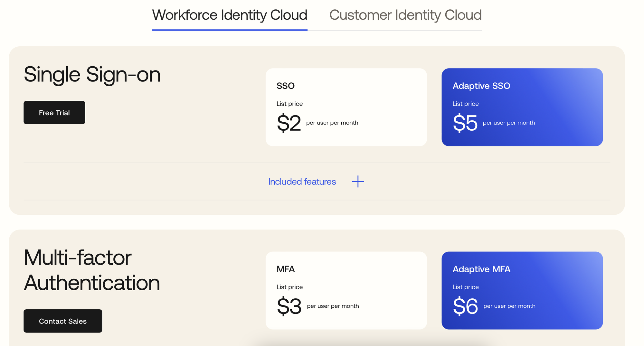
Task: Click the Adaptive SSO title text
Action: (x=481, y=86)
